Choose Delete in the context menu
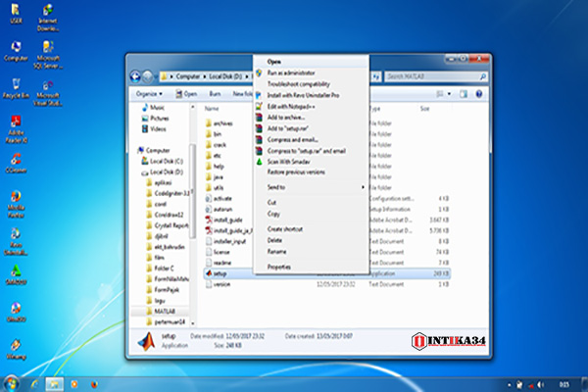 click(x=312, y=240)
